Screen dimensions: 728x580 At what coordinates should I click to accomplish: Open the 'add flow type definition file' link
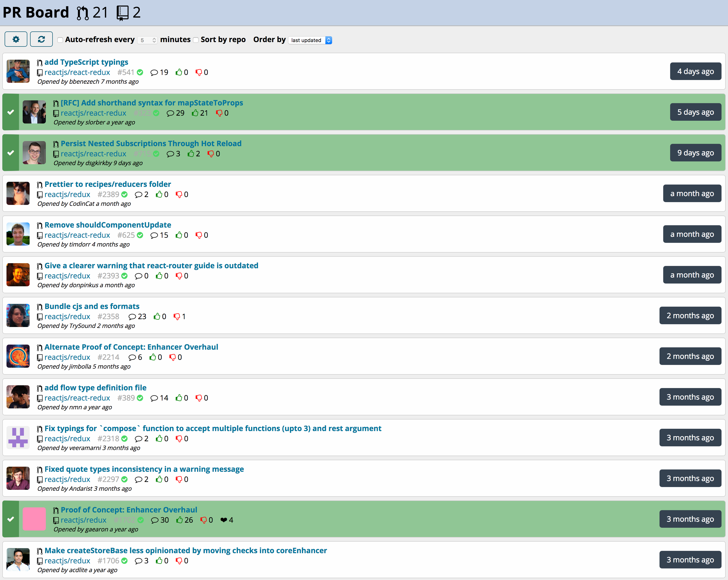tap(95, 388)
